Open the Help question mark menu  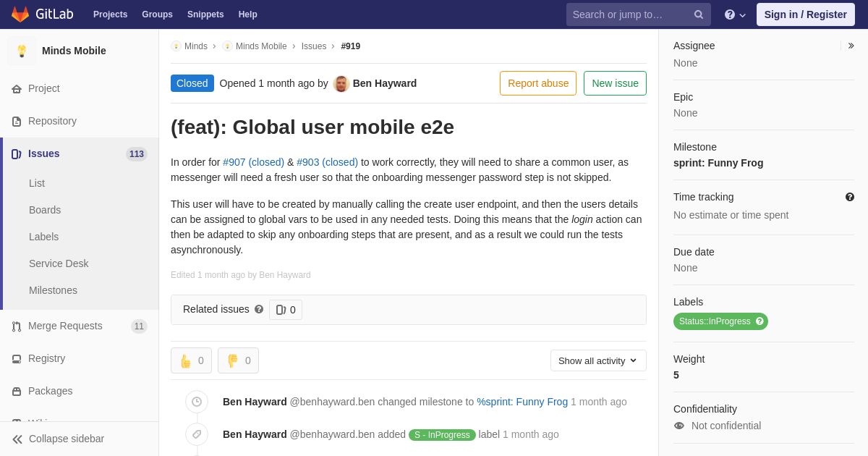coord(735,14)
